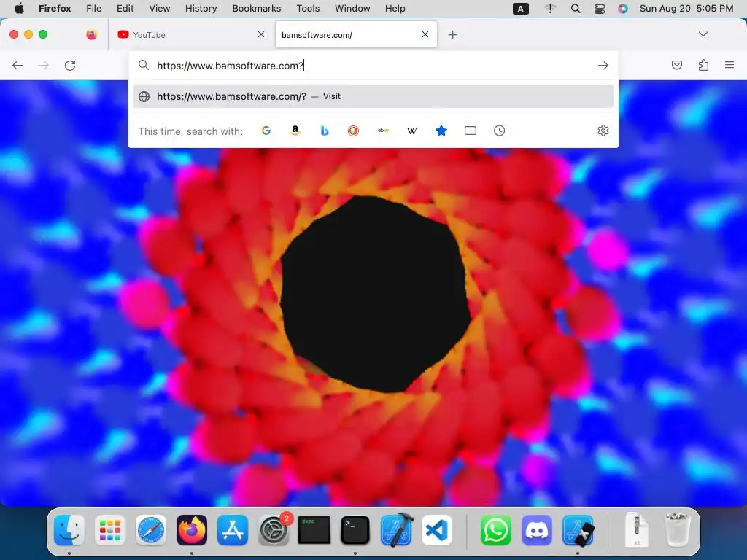The image size is (747, 560).
Task: Open WhatsApp from the Dock
Action: point(495,530)
